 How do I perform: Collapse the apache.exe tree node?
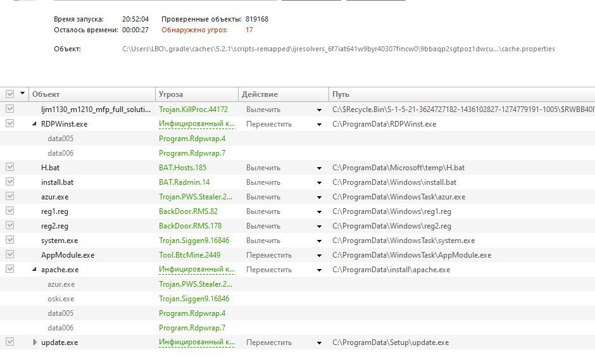click(x=35, y=270)
